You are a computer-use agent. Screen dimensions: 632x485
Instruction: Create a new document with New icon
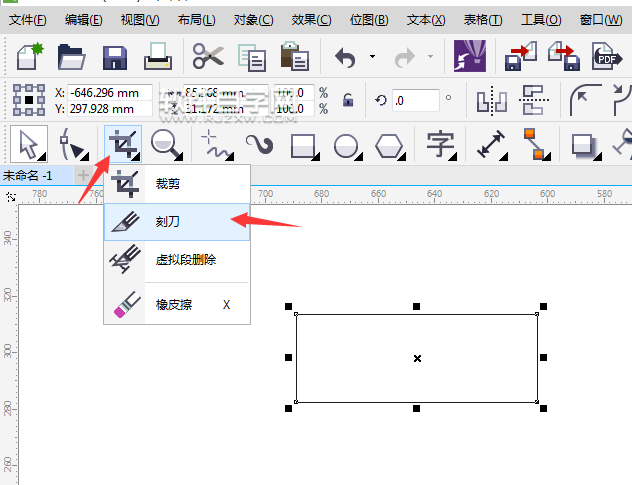30,56
